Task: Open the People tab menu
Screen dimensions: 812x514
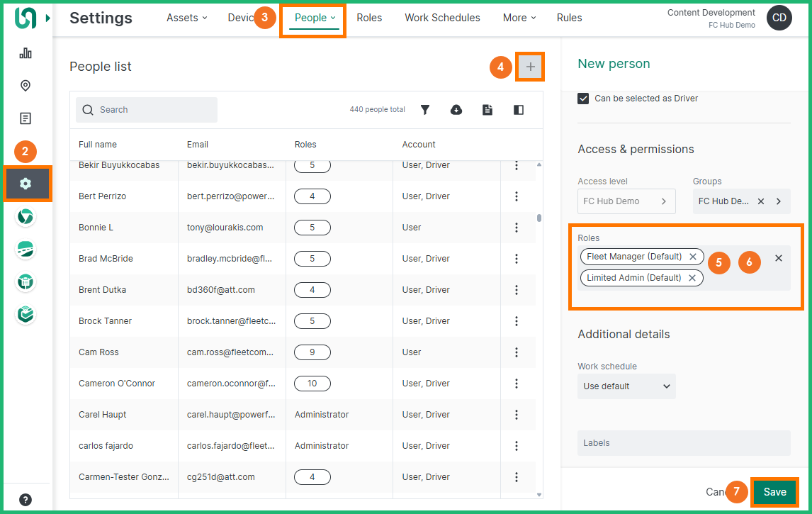Action: pyautogui.click(x=314, y=18)
